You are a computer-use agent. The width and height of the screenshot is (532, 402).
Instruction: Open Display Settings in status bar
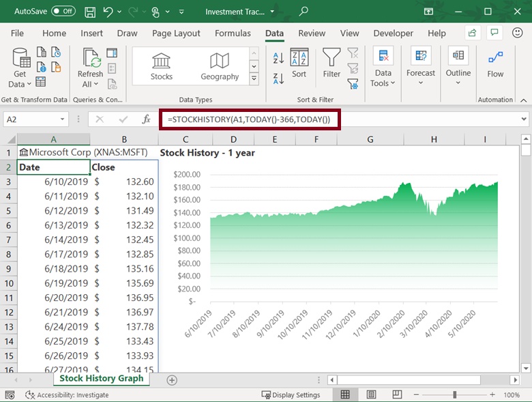point(291,395)
